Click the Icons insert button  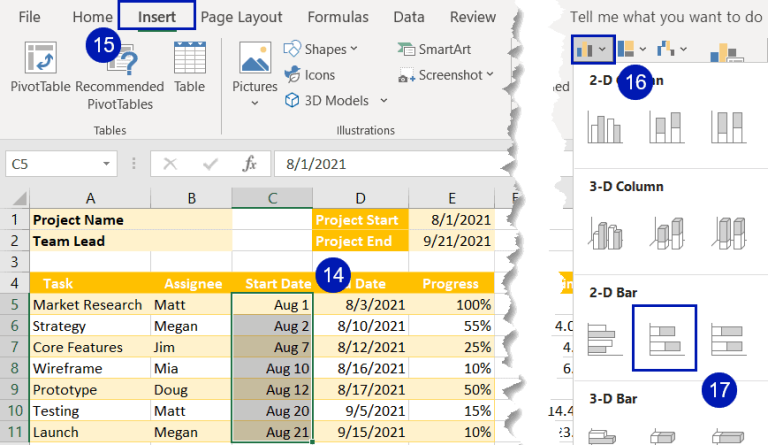click(x=310, y=75)
